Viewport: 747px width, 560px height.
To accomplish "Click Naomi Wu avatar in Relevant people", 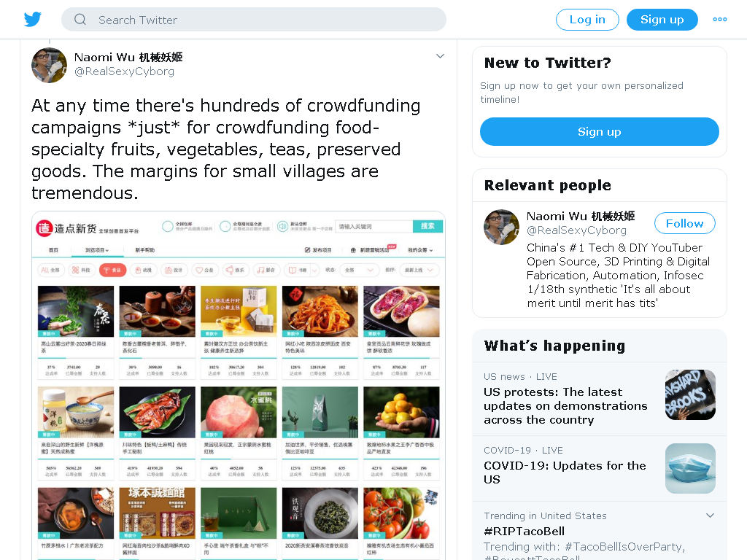I will 502,227.
